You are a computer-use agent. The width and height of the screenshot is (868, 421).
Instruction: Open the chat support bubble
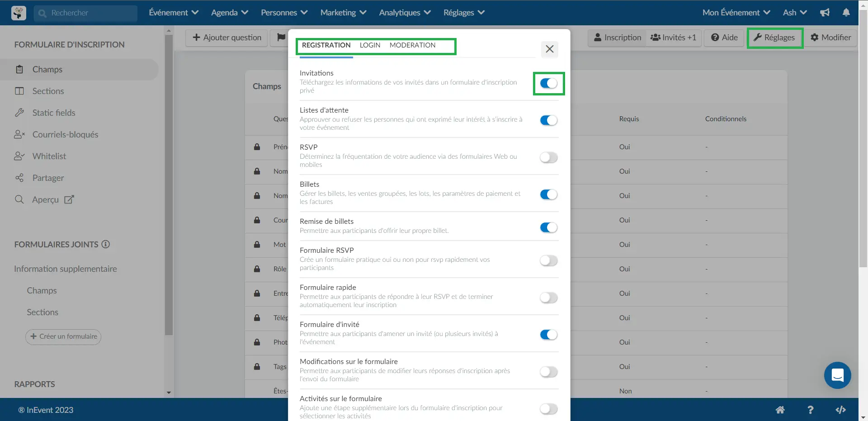coord(837,375)
